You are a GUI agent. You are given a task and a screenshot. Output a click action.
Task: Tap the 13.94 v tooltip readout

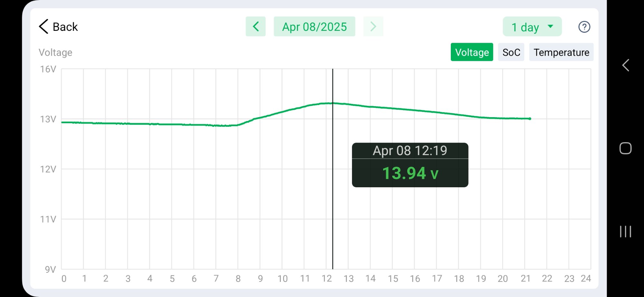(410, 173)
